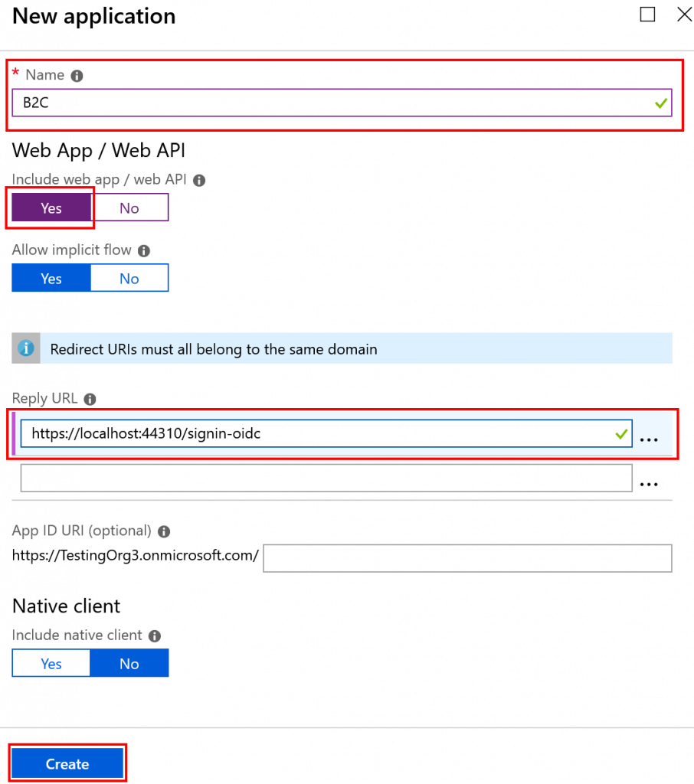The image size is (694, 784).
Task: Open the ellipsis menu for localhost reply URL
Action: tap(649, 439)
